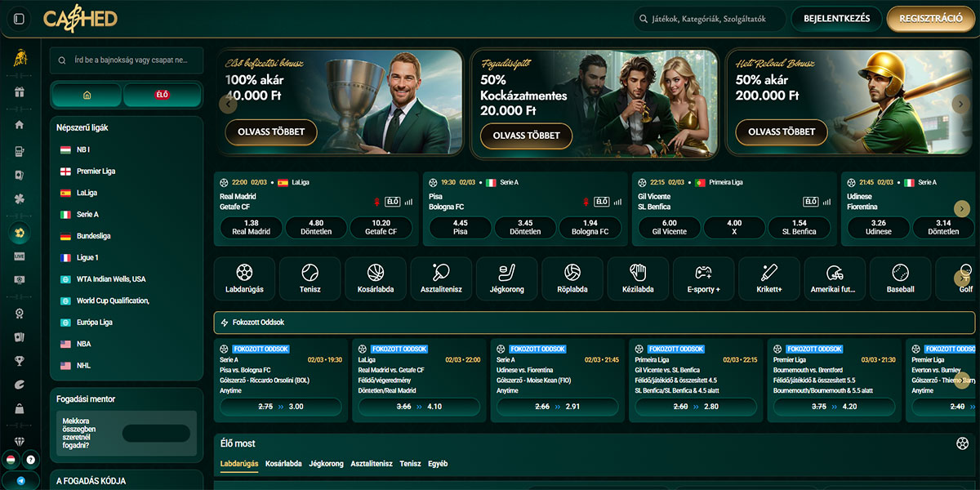This screenshot has height=490, width=980.
Task: Click the Telegram icon in sidebar
Action: click(20, 481)
